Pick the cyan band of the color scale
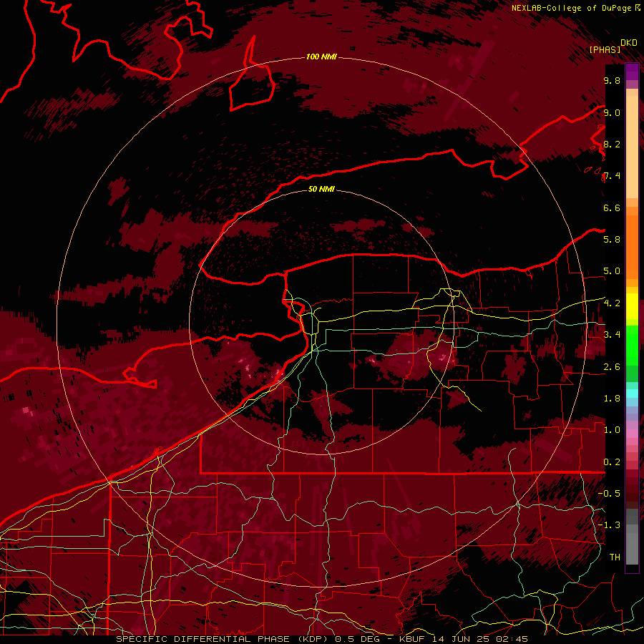The image size is (644, 644). pyautogui.click(x=632, y=394)
